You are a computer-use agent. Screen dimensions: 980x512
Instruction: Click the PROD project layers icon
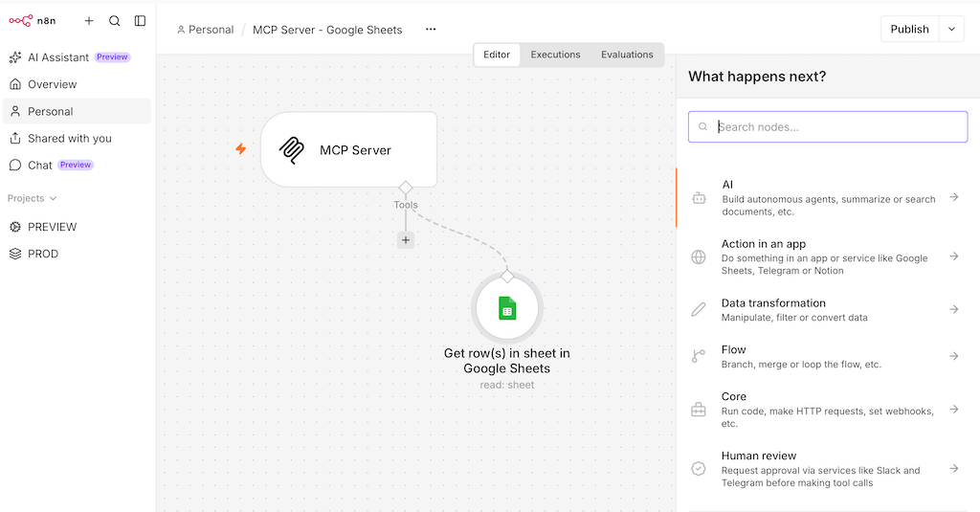pos(15,254)
